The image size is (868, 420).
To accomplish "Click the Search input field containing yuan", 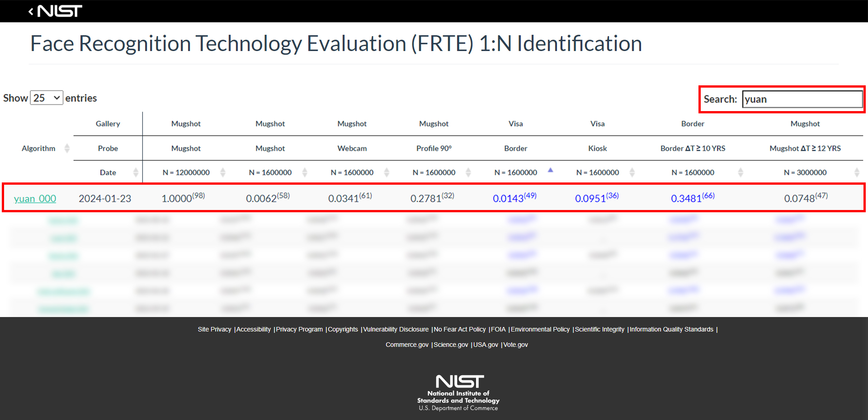I will pos(802,99).
